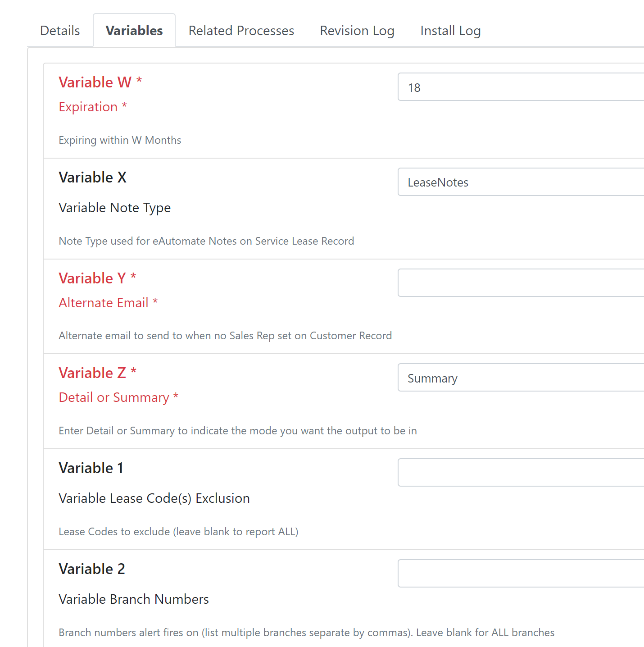
Task: Open the Revision Log tab
Action: [x=357, y=31]
